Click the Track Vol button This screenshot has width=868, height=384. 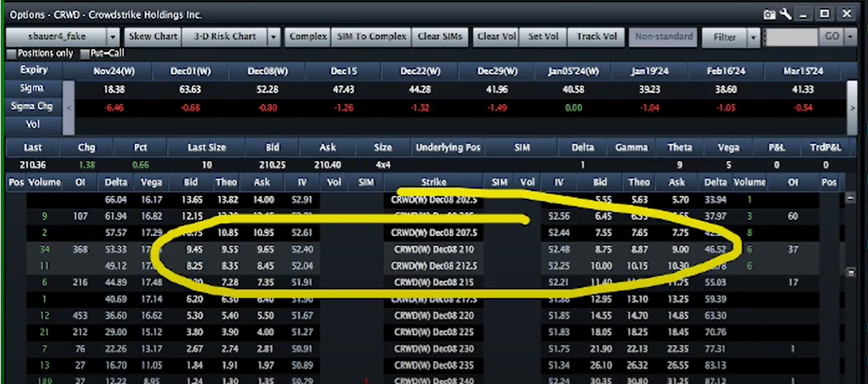point(597,36)
